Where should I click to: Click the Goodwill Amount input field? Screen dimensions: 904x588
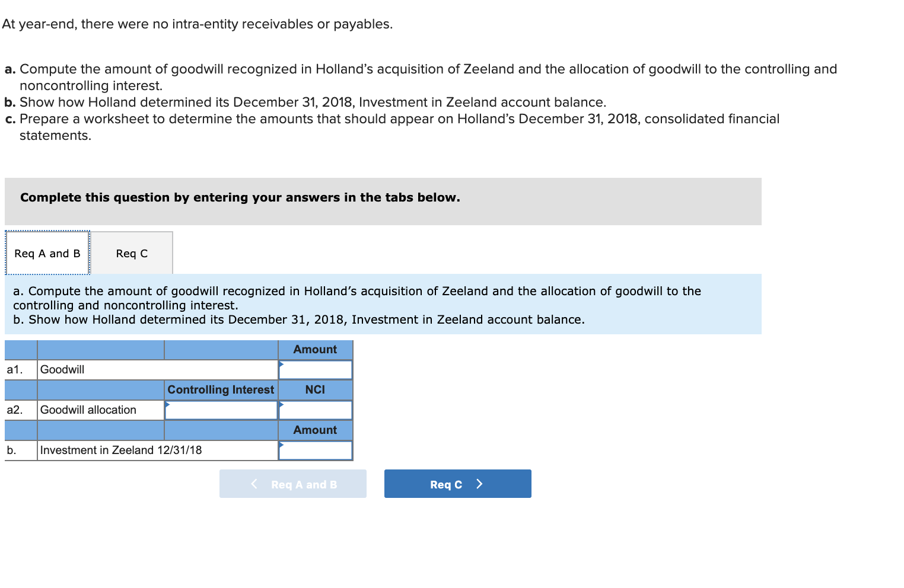(x=315, y=369)
